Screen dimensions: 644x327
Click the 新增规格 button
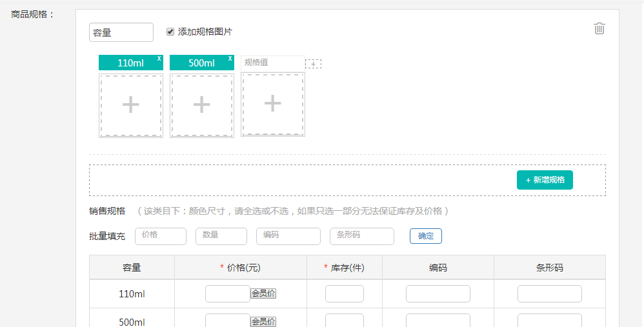tap(545, 180)
